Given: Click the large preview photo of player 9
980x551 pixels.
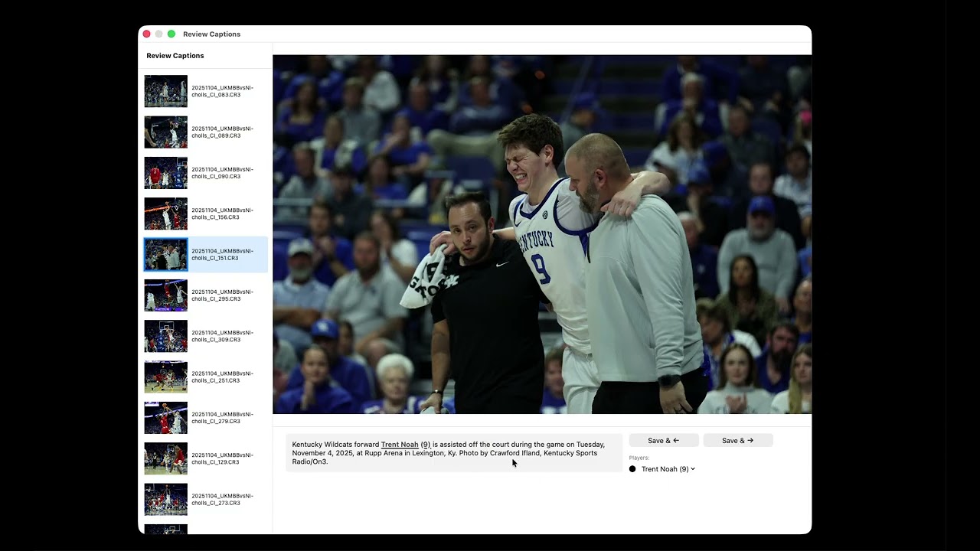Looking at the screenshot, I should click(x=542, y=234).
